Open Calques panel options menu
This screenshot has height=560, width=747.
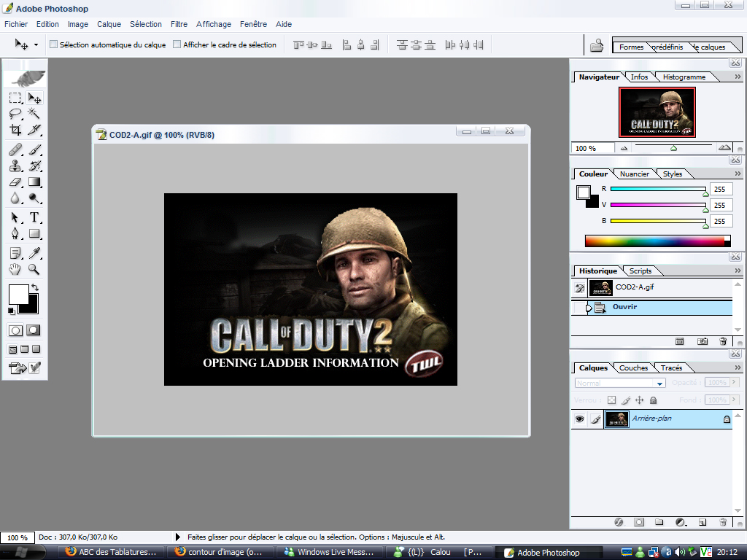(738, 367)
